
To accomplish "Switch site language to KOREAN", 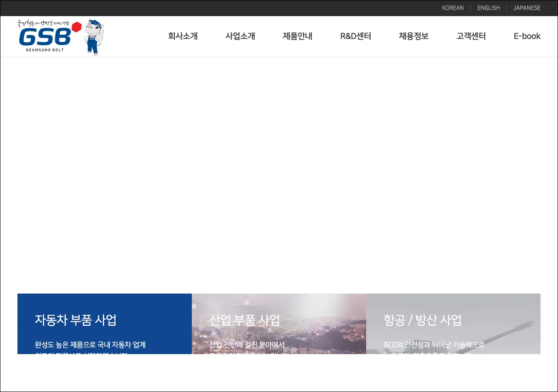I will tap(453, 8).
